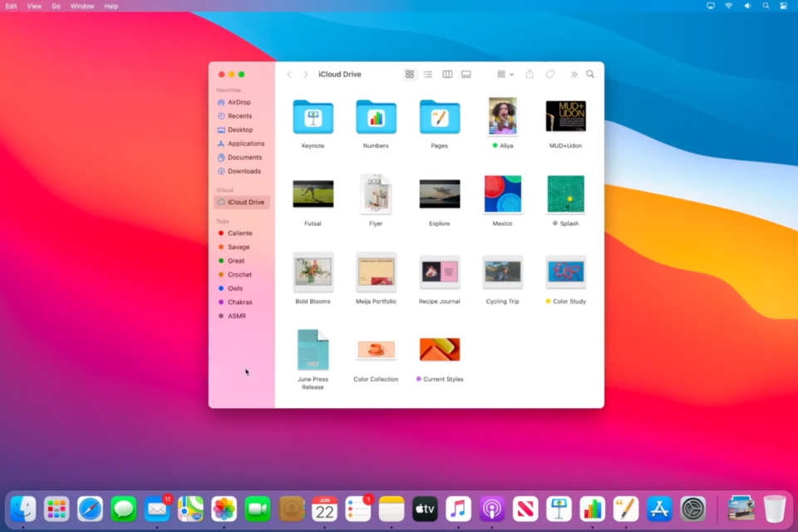798x532 pixels.
Task: Go to Downloads in sidebar
Action: 244,171
